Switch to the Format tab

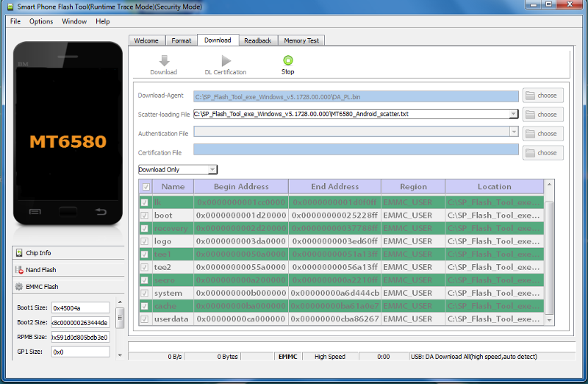click(x=181, y=40)
